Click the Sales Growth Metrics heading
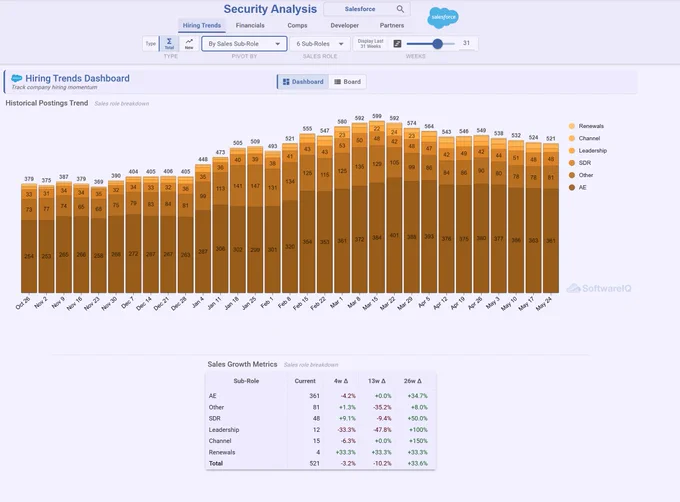Screen dimensions: 680x502 (242, 364)
